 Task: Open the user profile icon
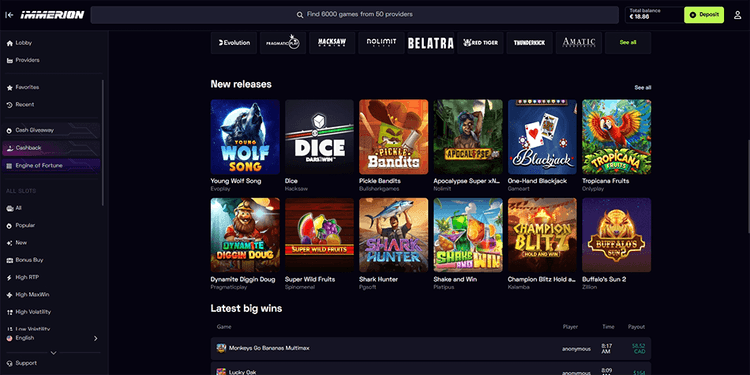click(x=737, y=15)
